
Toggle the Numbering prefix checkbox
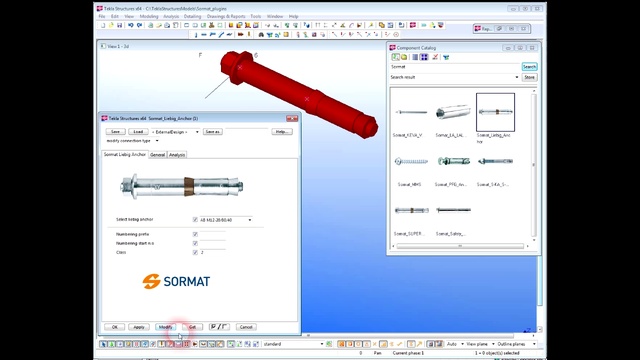click(195, 234)
